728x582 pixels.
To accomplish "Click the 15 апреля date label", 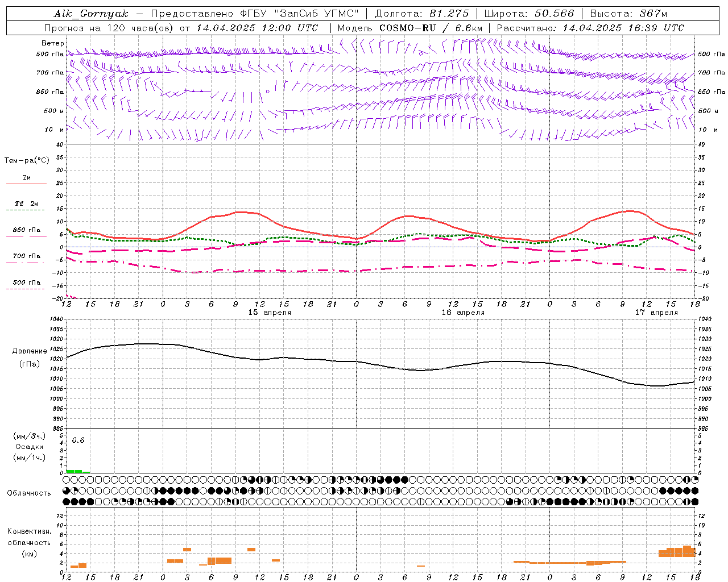I will pyautogui.click(x=270, y=313).
